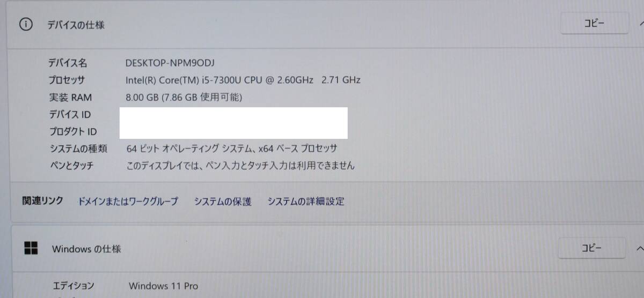Click the installed RAM value 8.00 GB
Screen dimensions: 644x298
click(x=184, y=97)
